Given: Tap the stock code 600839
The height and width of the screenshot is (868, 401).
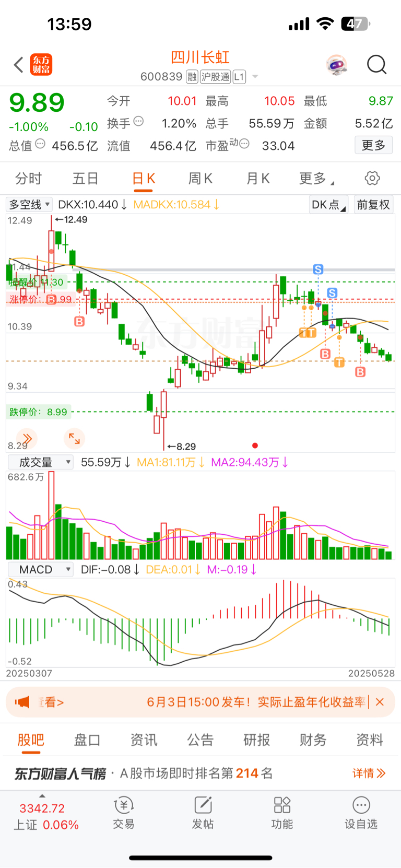Looking at the screenshot, I should tap(161, 77).
